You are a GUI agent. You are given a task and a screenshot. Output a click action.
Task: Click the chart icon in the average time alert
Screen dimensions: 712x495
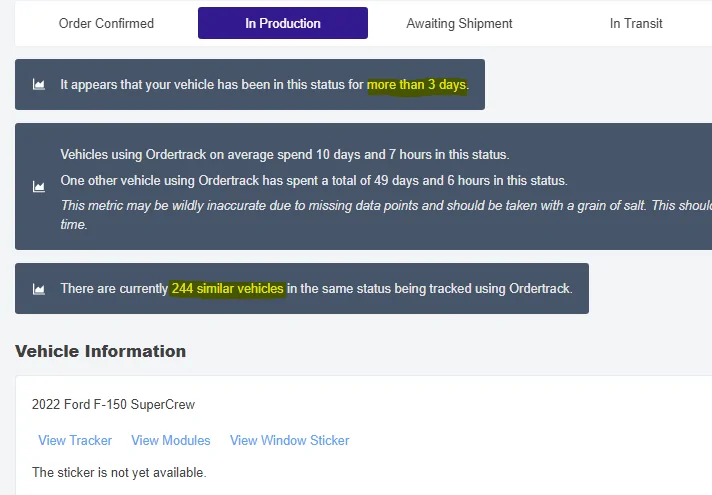(x=39, y=186)
